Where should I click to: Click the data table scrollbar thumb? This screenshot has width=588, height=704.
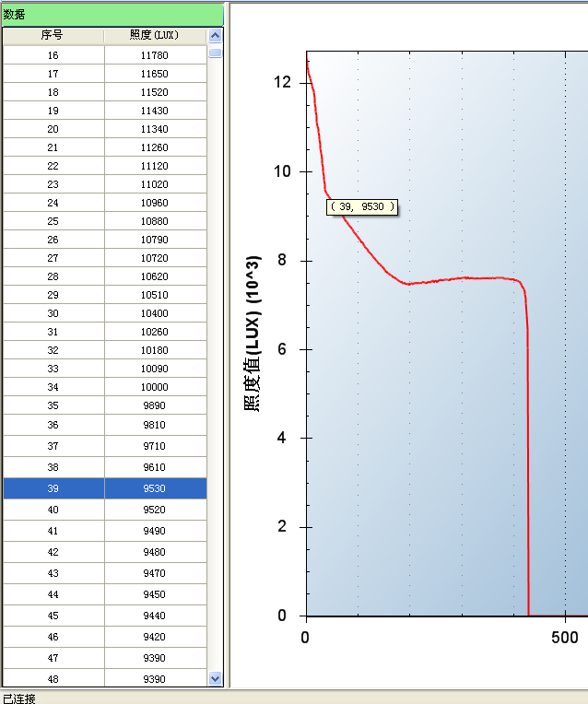click(215, 53)
